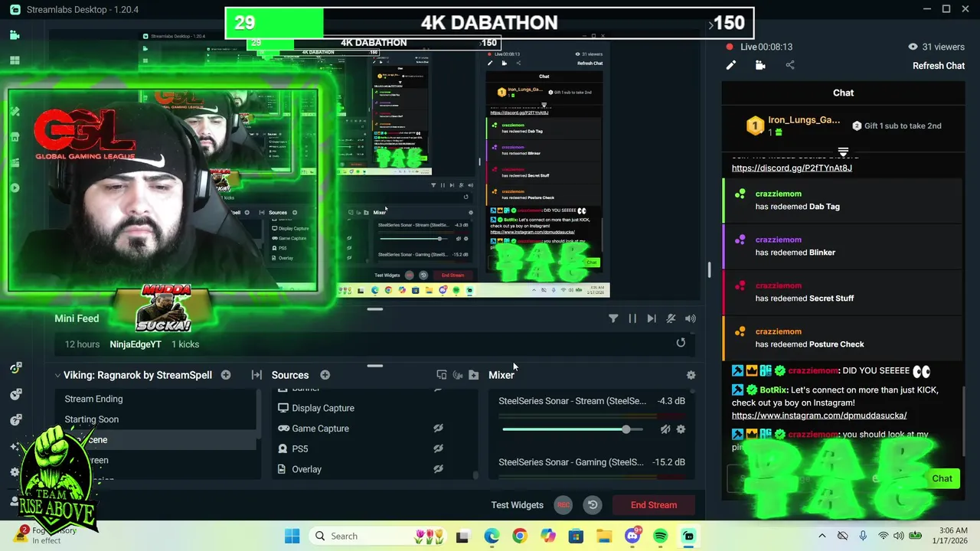
Task: Open the source widget icon beside Sources header
Action: point(442,375)
